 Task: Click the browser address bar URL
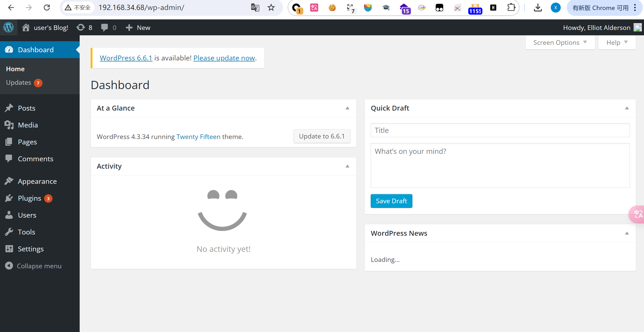[141, 8]
